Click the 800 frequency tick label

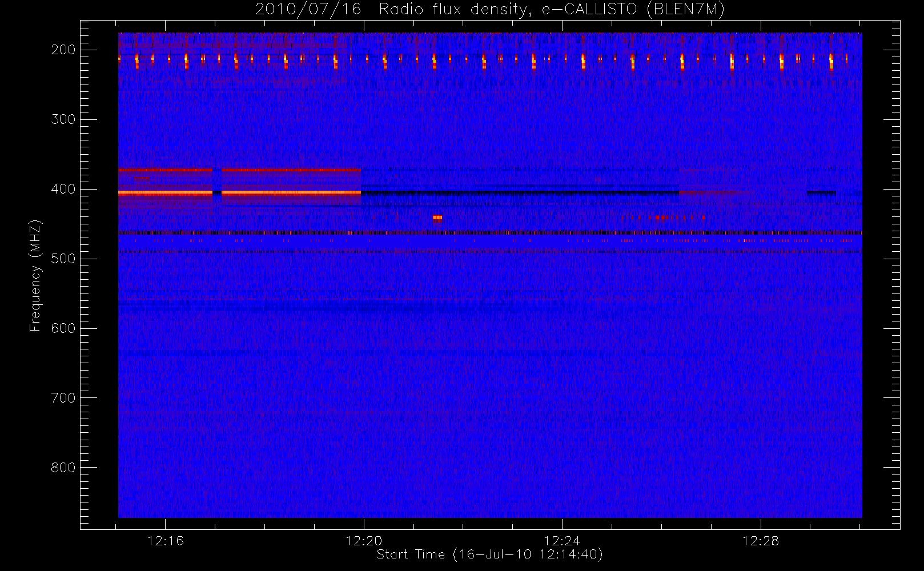63,468
